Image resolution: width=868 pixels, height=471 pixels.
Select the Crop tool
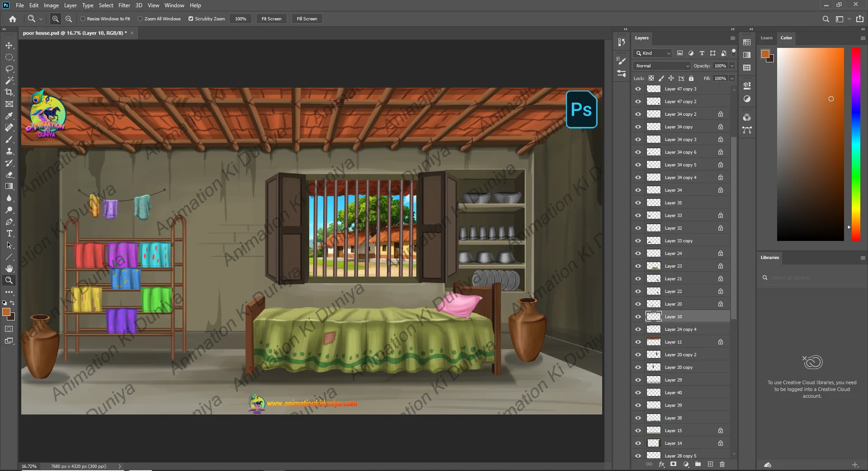9,92
